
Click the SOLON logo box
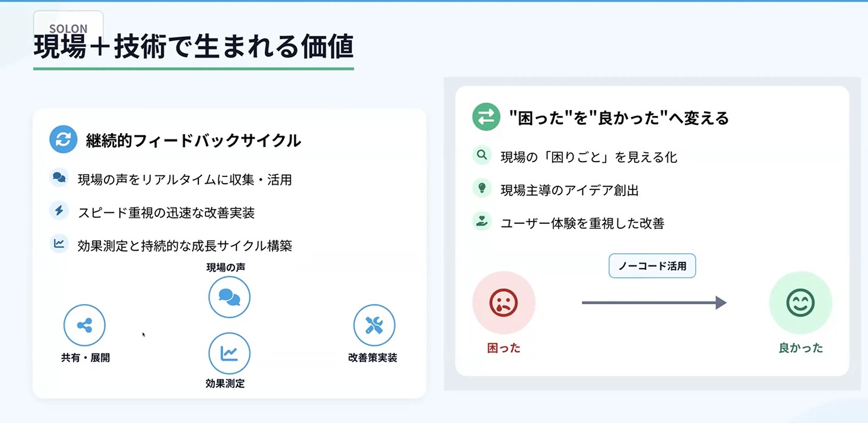point(68,25)
